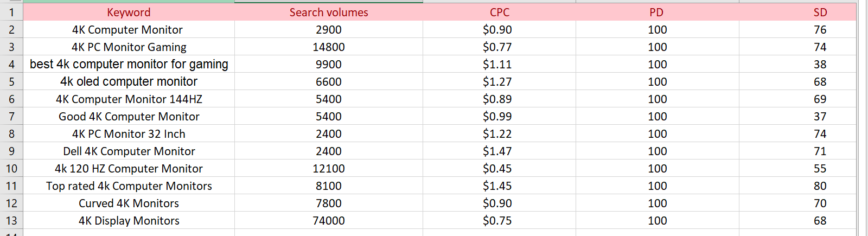
Task: Select the CPC column header cell
Action: (499, 12)
